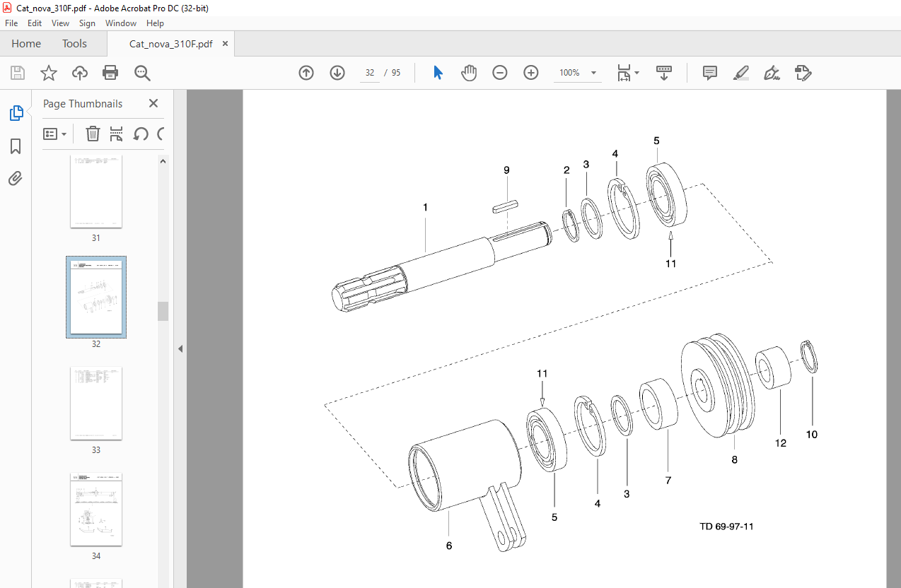Click part number 12 label in diagram

pos(780,443)
